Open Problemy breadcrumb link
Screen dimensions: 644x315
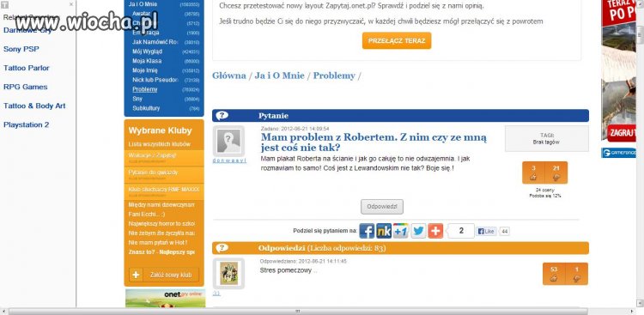(334, 76)
